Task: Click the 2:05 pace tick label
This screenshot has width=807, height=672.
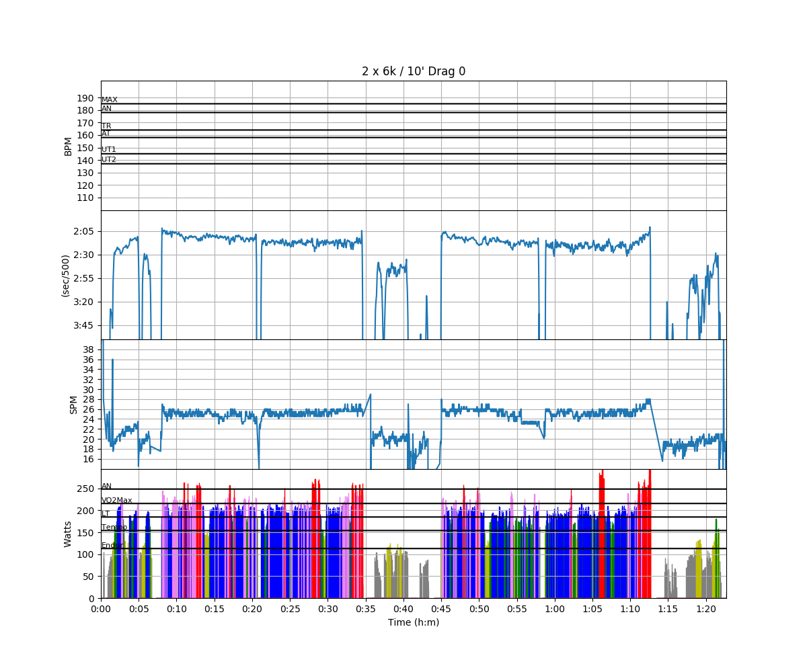Action: click(x=84, y=232)
